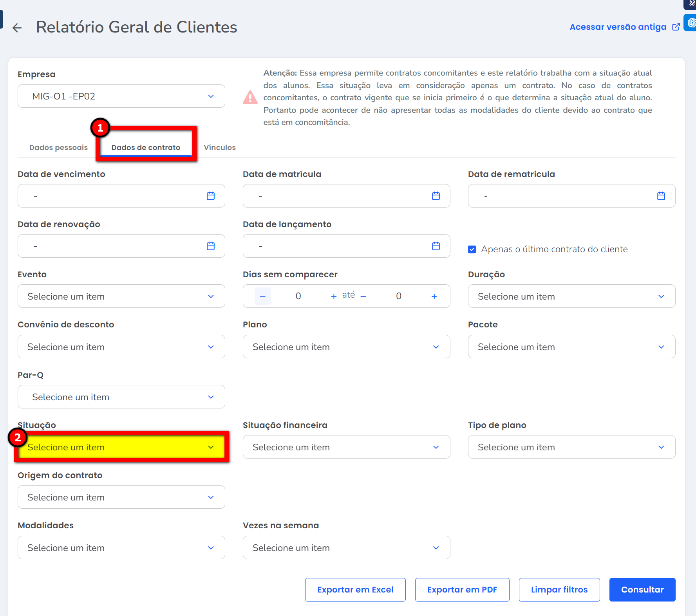Switch to the Dados pessoais tab
This screenshot has width=696, height=616.
[58, 148]
